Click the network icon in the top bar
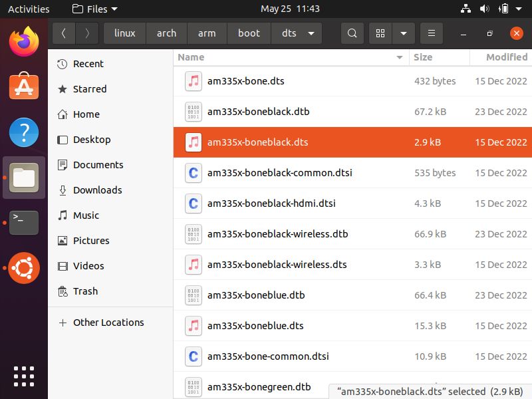This screenshot has height=399, width=532. coord(465,9)
